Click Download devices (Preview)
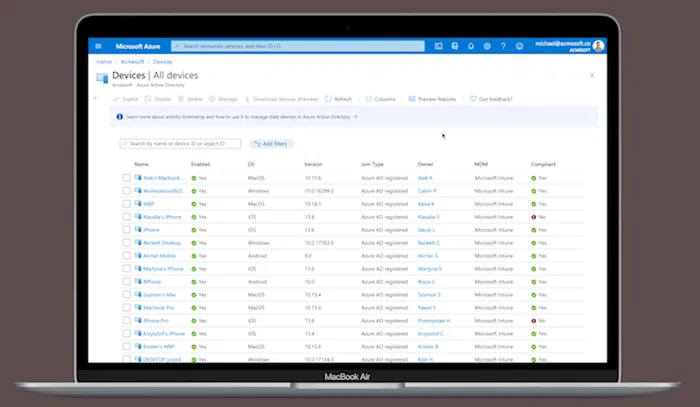This screenshot has width=700, height=407. [281, 99]
